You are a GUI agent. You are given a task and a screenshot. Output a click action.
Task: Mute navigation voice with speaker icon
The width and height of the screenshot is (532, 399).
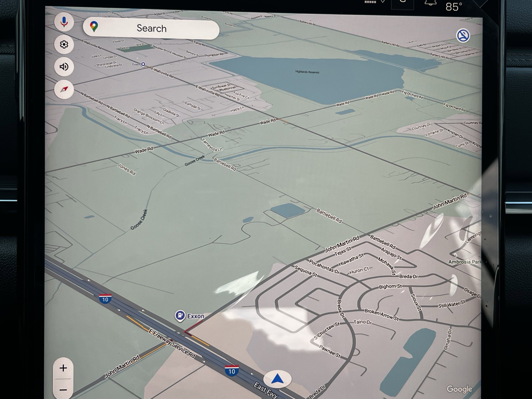point(64,67)
